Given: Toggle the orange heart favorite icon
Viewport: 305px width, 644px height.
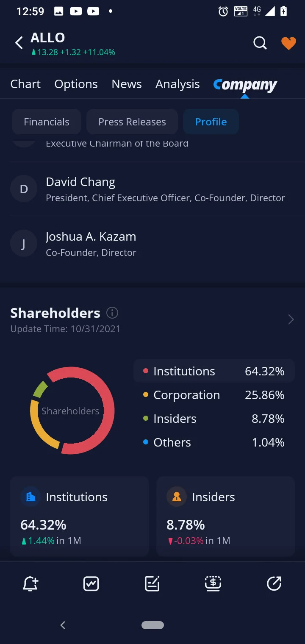Looking at the screenshot, I should point(288,43).
